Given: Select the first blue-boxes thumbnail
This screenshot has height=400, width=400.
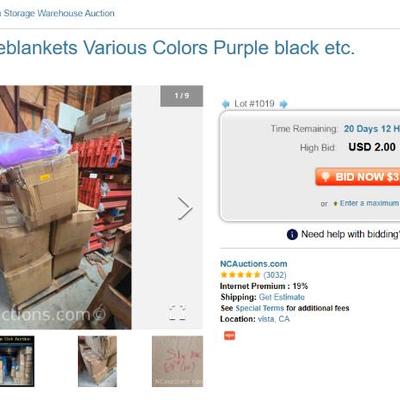Looking at the screenshot, I should [x=17, y=361].
